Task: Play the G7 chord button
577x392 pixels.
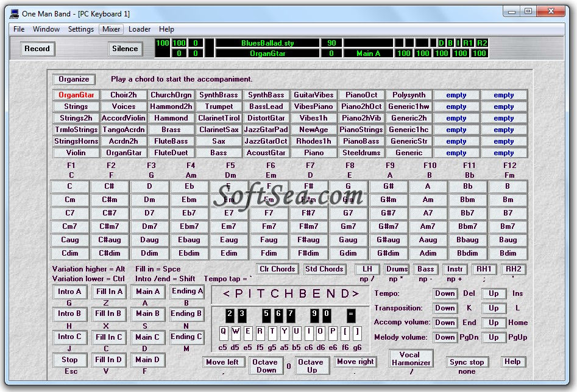Action: [x=348, y=213]
